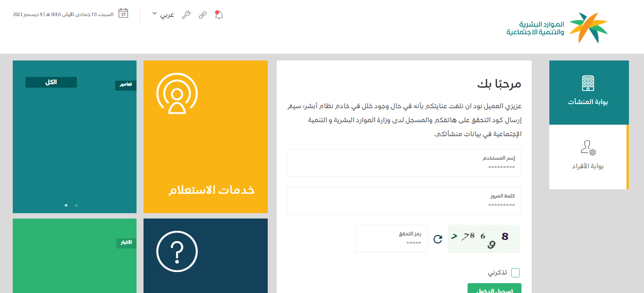
Task: Focus the رمز التحقق captcha field
Action: (x=391, y=238)
